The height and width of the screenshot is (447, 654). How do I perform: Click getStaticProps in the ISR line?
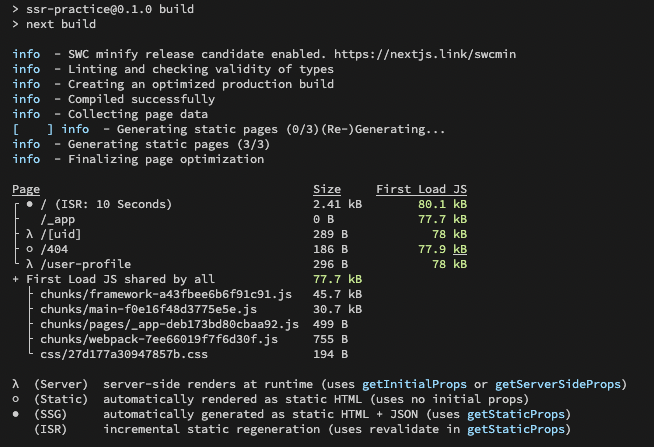coord(516,429)
